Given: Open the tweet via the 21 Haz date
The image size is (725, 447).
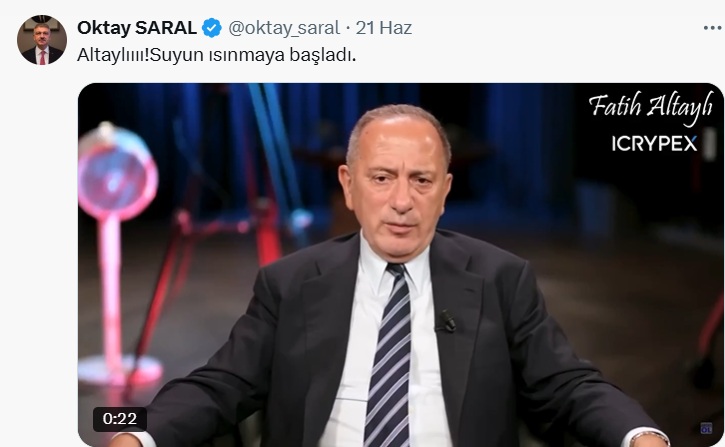Looking at the screenshot, I should pos(383,28).
